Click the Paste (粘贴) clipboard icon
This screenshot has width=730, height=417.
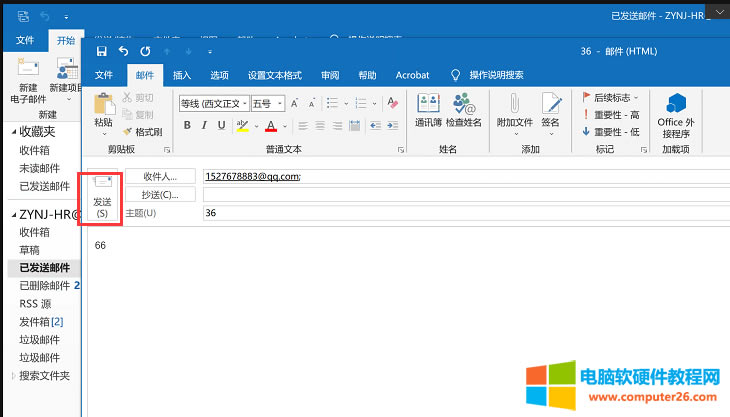tap(103, 110)
